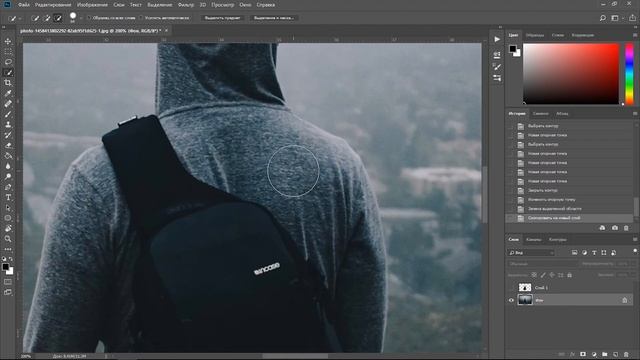Select the Dodge tool
Image resolution: width=640 pixels, height=360 pixels.
(8, 177)
